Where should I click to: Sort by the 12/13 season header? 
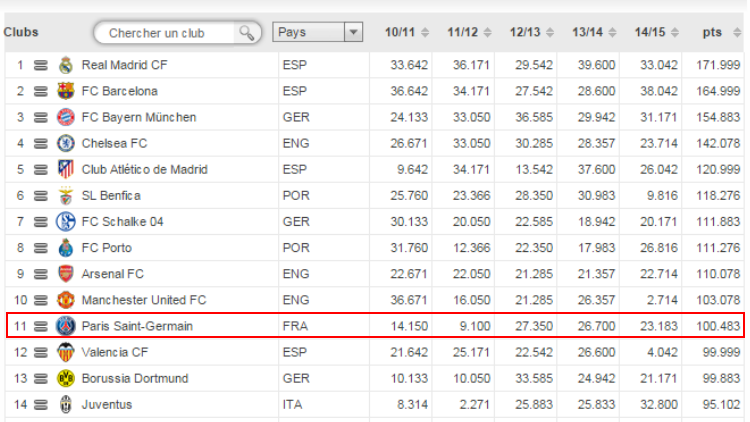[531, 33]
